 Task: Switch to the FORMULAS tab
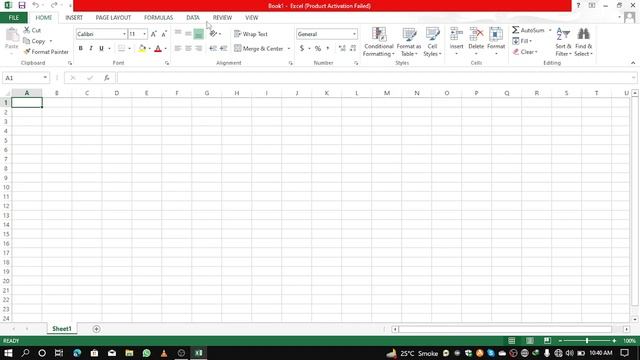158,18
